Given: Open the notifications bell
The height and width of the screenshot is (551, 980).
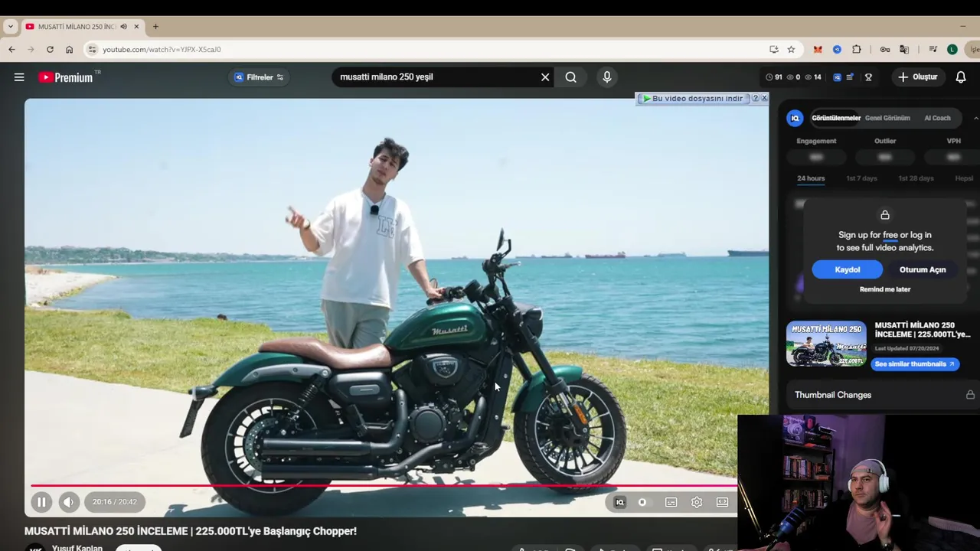Looking at the screenshot, I should [961, 77].
